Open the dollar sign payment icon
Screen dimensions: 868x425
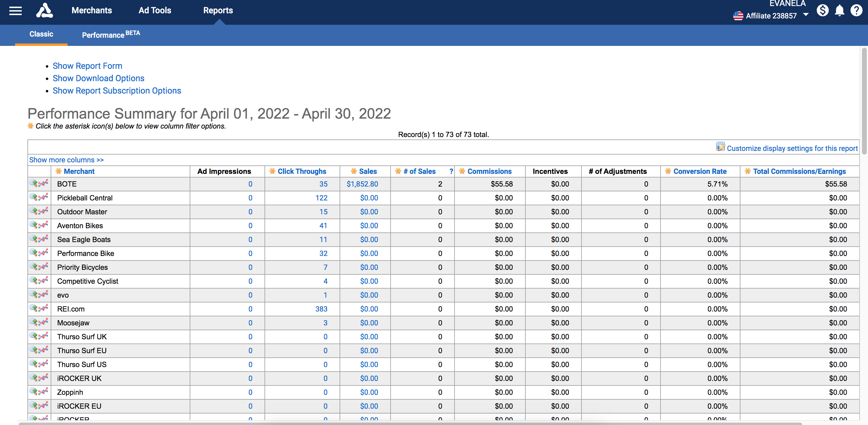822,11
